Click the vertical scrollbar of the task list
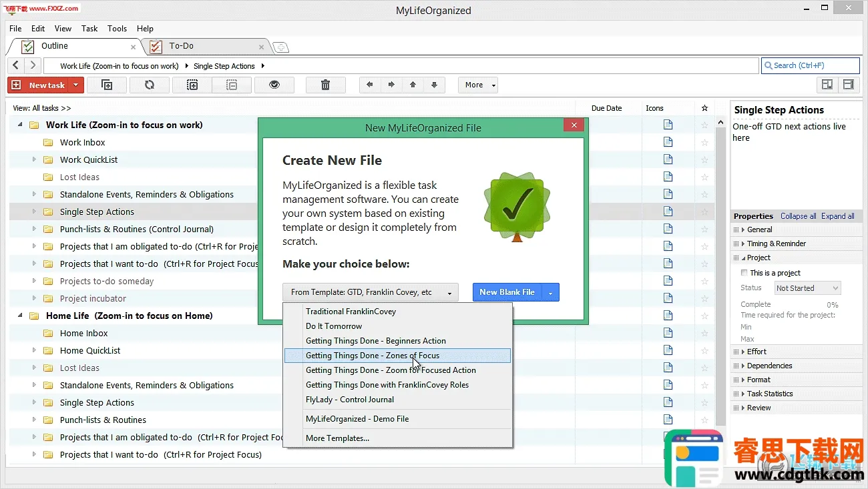The image size is (868, 489). point(720,267)
